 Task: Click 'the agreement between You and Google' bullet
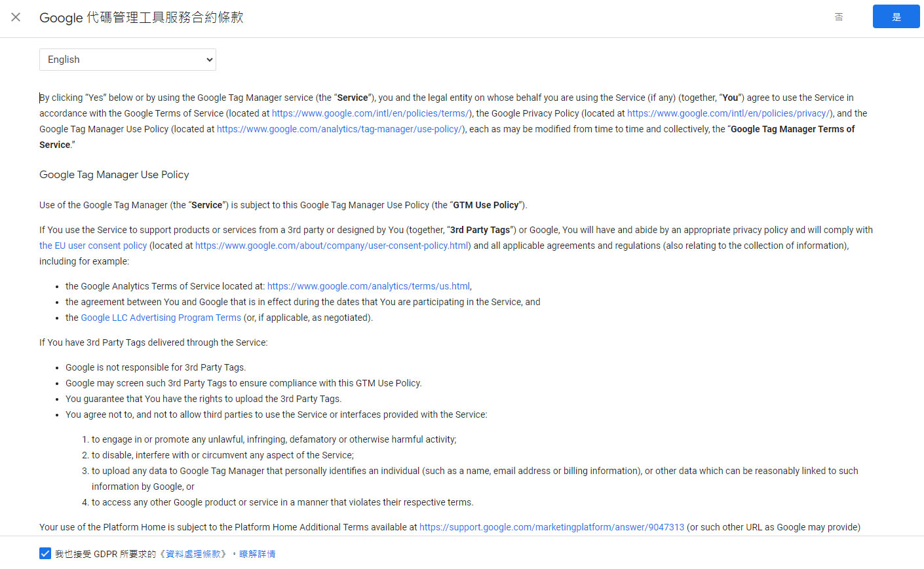click(303, 302)
